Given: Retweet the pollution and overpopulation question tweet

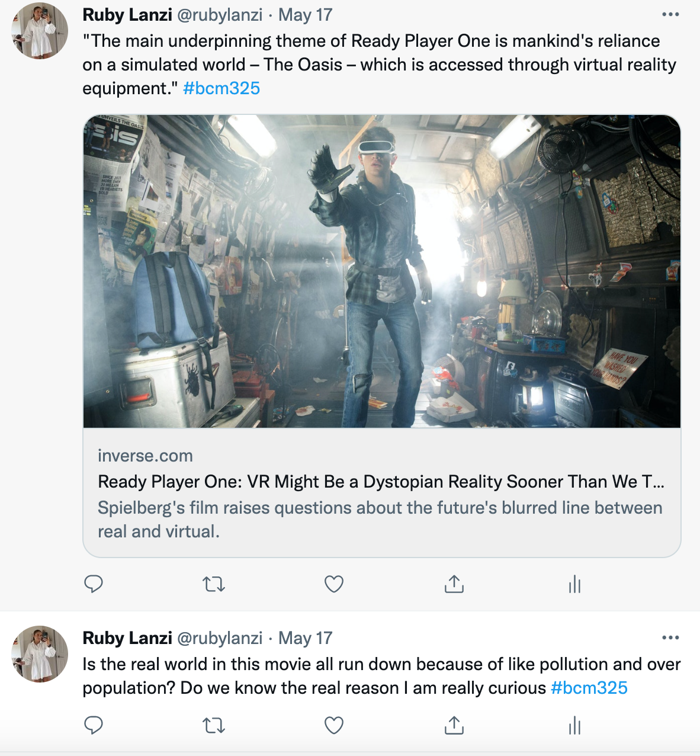Looking at the screenshot, I should click(214, 725).
